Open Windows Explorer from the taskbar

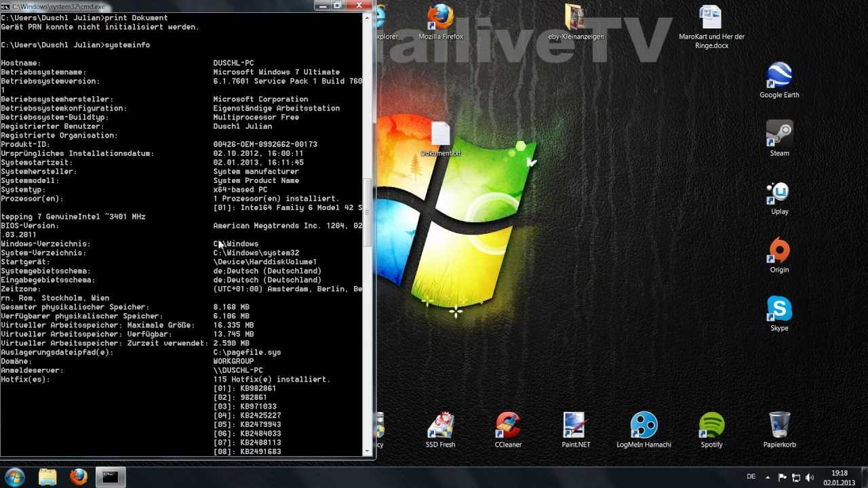point(47,476)
